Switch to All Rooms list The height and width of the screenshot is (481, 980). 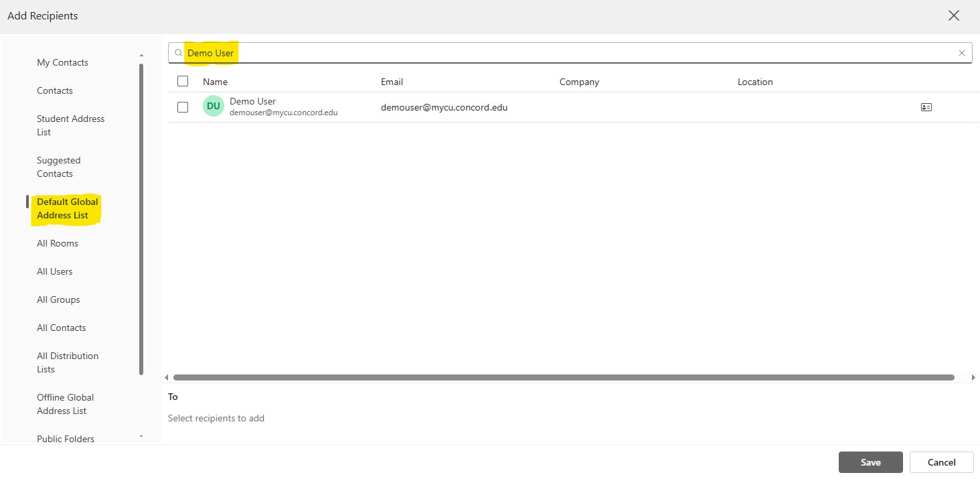(x=58, y=243)
